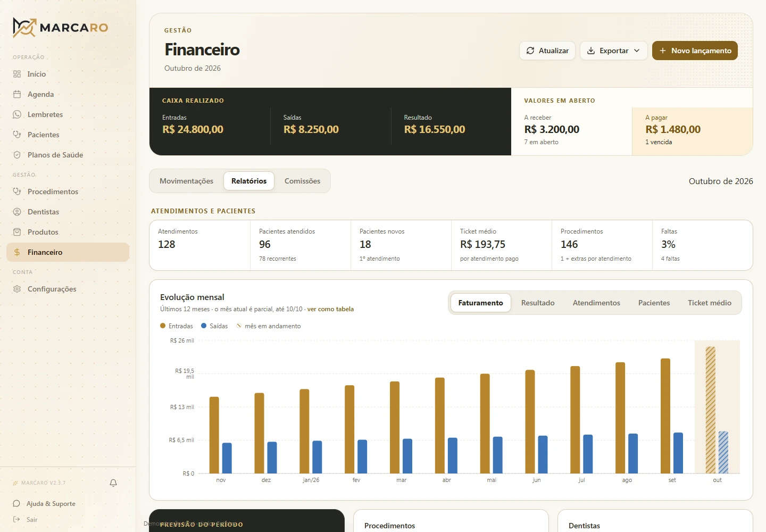Click the refresh icon in Atualizar
The width and height of the screenshot is (766, 532).
click(530, 51)
